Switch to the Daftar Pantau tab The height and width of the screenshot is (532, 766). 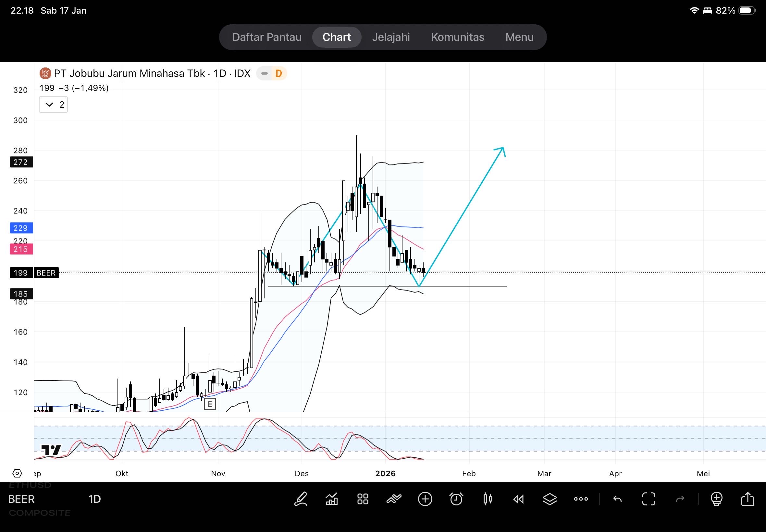tap(267, 37)
